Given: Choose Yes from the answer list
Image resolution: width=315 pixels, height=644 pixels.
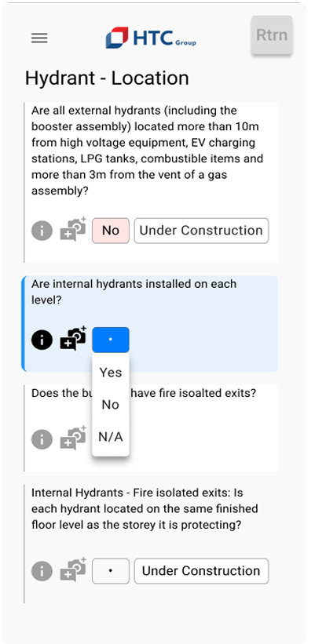Looking at the screenshot, I should click(111, 373).
